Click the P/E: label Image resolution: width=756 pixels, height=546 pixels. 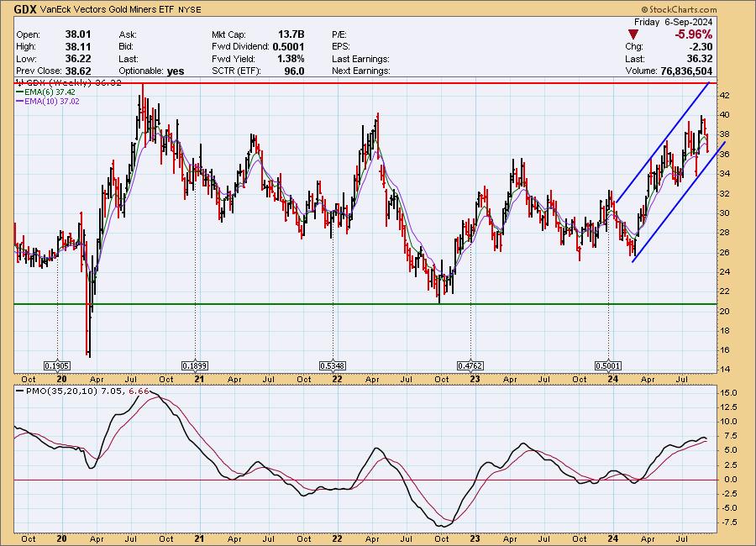click(339, 34)
